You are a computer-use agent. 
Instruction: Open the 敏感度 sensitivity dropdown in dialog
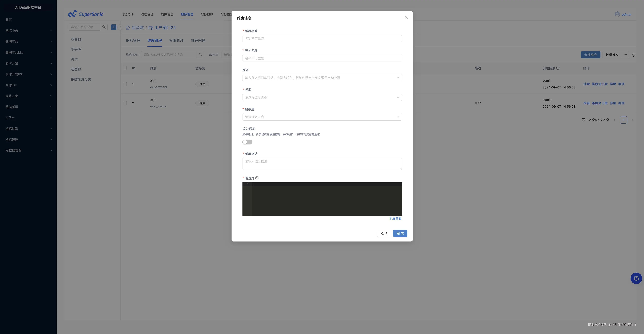point(322,117)
